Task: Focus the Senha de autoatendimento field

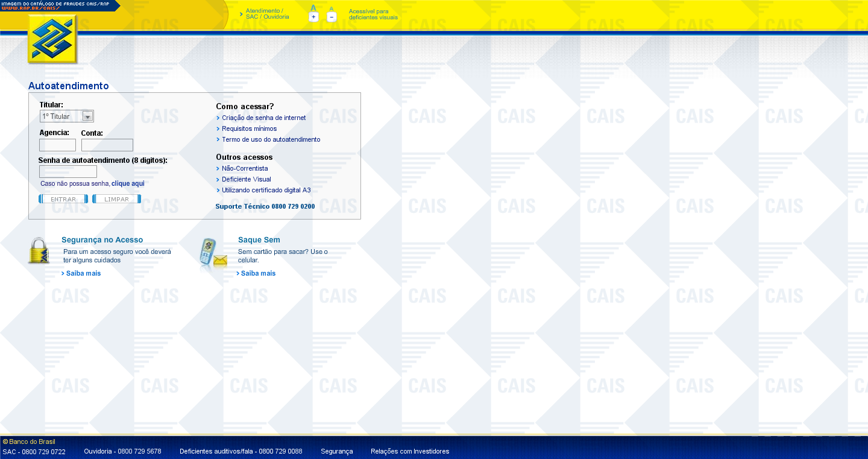Action: [x=68, y=172]
